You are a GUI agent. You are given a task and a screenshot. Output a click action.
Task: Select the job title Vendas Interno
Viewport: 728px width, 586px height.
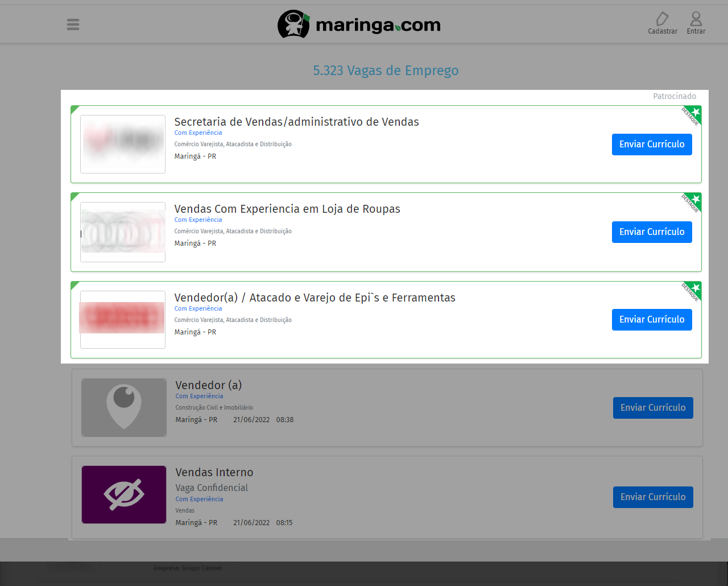point(214,472)
